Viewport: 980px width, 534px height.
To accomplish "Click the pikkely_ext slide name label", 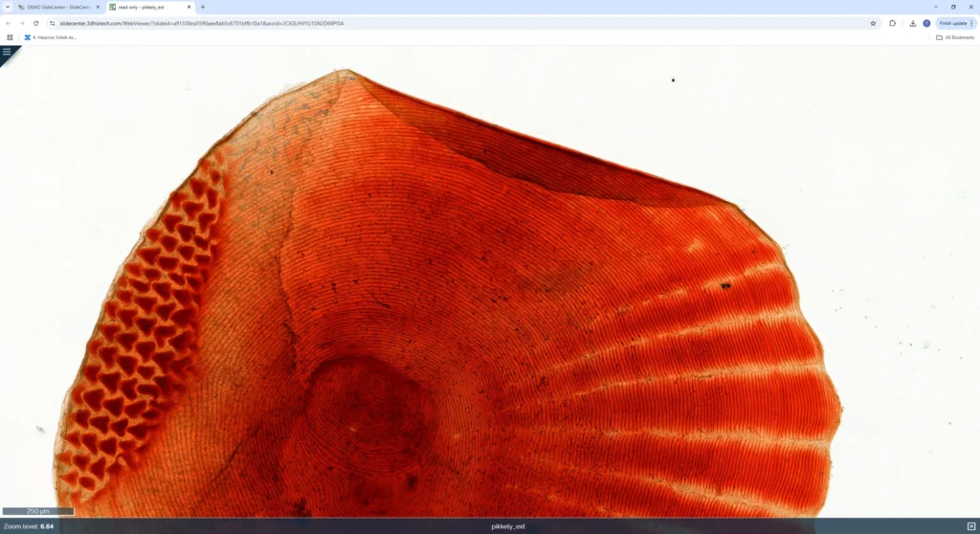I will (508, 526).
